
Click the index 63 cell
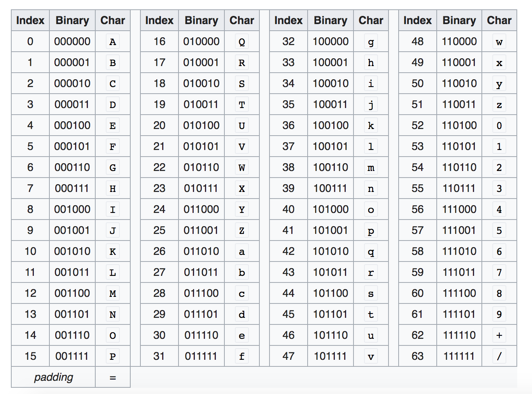coord(417,356)
